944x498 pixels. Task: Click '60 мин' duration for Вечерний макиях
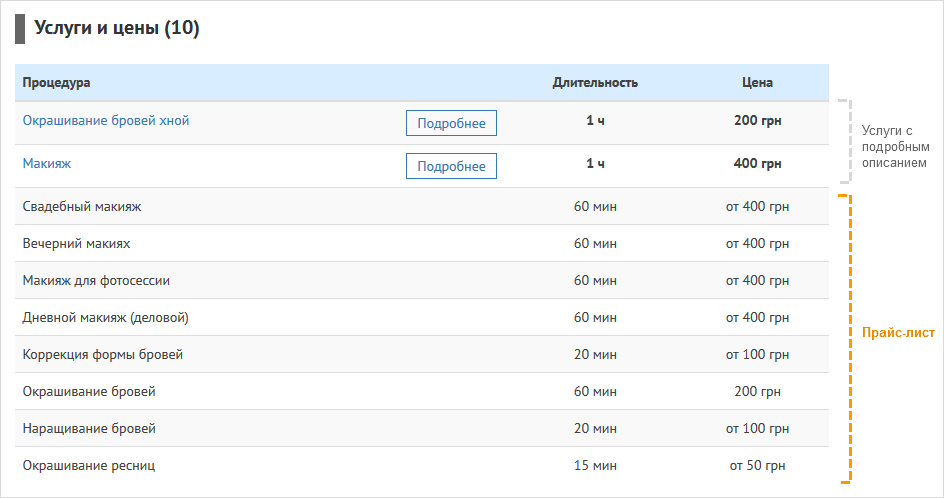[595, 243]
